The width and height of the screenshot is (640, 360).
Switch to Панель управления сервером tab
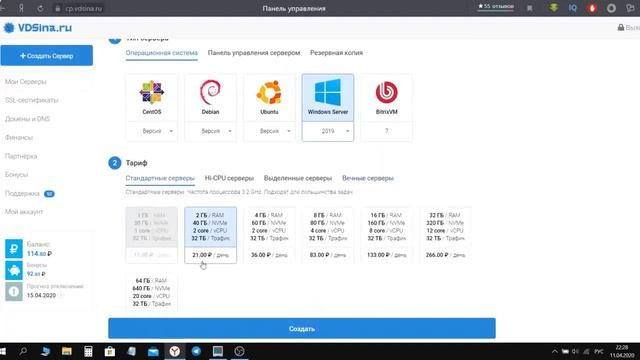254,53
